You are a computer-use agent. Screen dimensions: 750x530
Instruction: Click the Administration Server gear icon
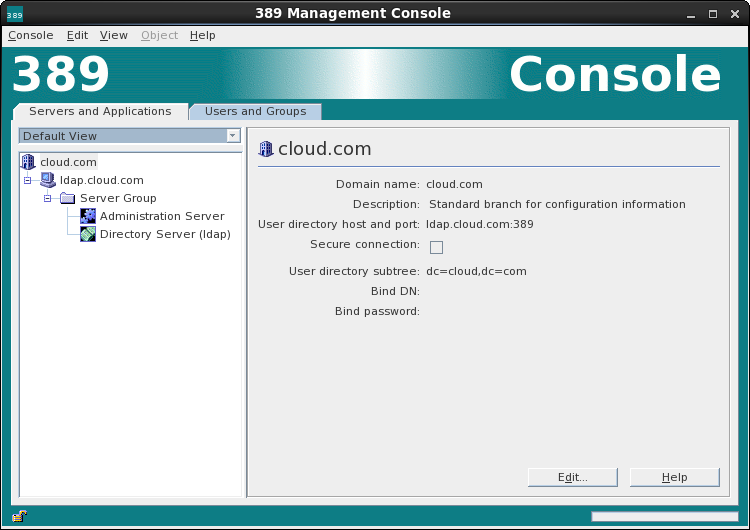pyautogui.click(x=88, y=216)
